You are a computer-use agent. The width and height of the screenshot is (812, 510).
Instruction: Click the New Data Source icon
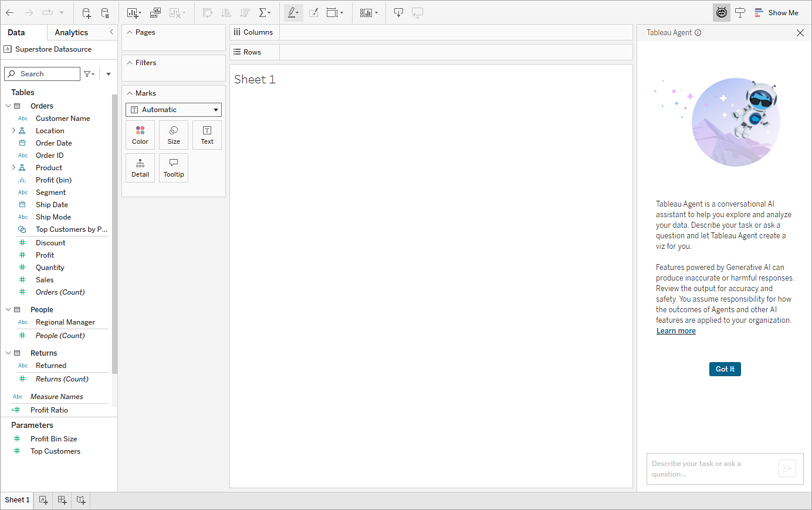pos(86,13)
